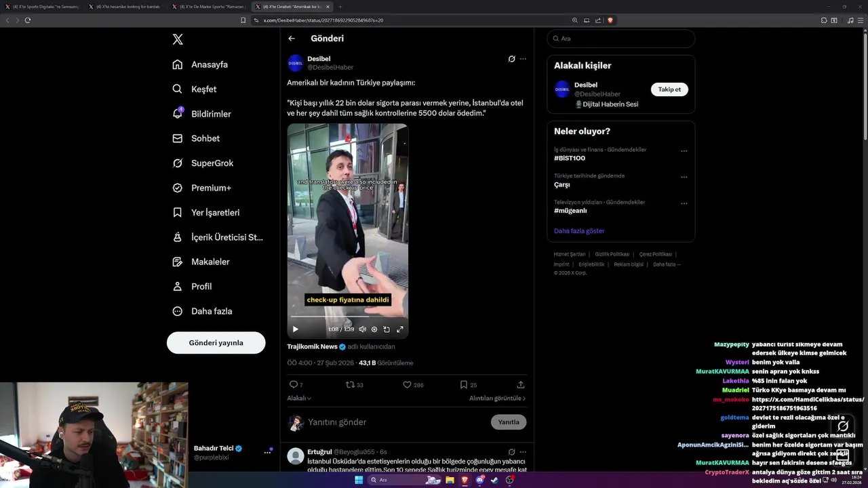
Task: Reply to post via comment icon
Action: tap(294, 384)
